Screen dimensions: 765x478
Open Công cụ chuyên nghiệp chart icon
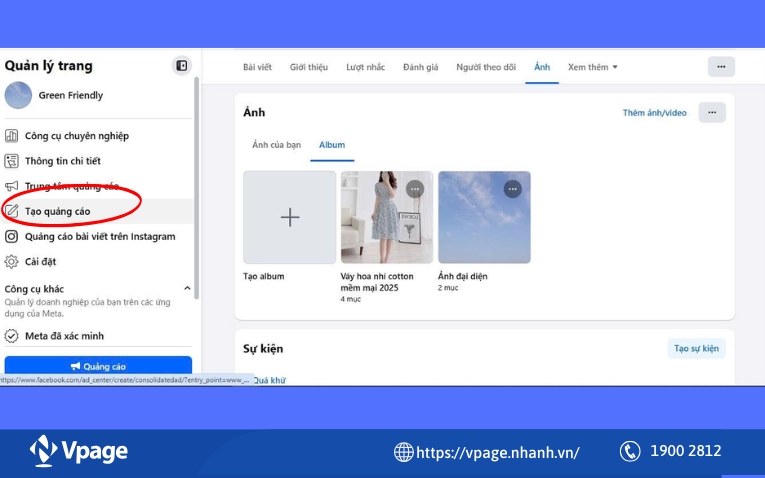click(x=11, y=136)
